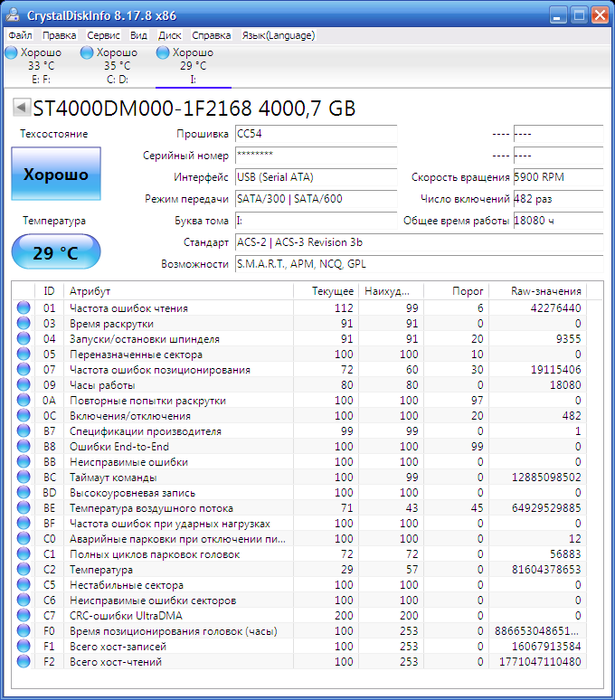Viewport: 615px width, 700px height.
Task: Click status icon for attribute 03
Action: tap(24, 323)
